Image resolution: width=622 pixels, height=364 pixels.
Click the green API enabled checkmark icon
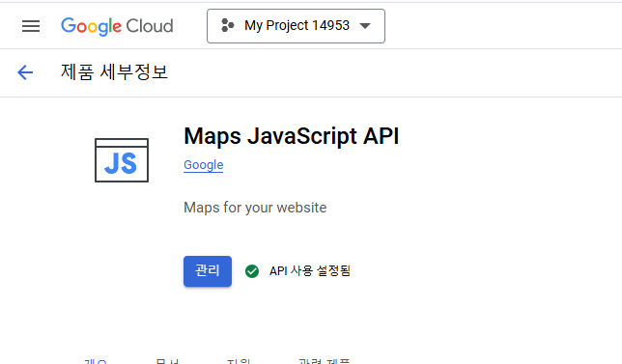252,271
